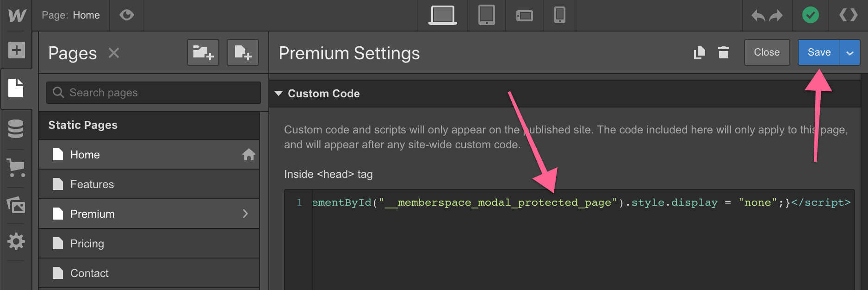Click the Page: Home label
This screenshot has height=290, width=868.
(x=71, y=15)
